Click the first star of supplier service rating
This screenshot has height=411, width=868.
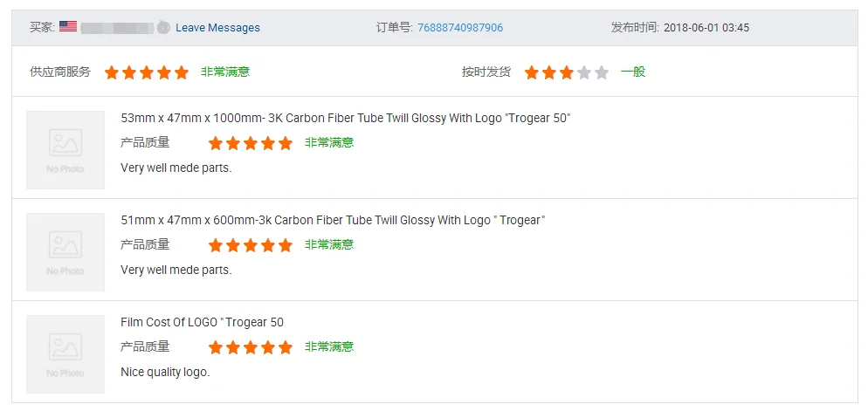coord(112,72)
